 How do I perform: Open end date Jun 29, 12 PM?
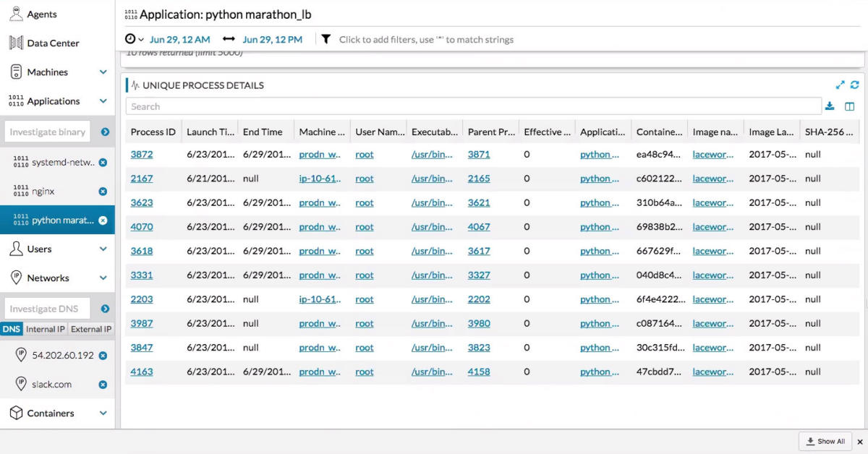coord(273,39)
